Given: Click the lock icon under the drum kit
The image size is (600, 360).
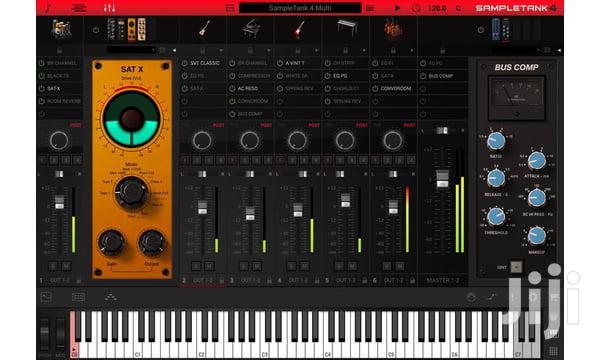Looking at the screenshot, I should (59, 50).
